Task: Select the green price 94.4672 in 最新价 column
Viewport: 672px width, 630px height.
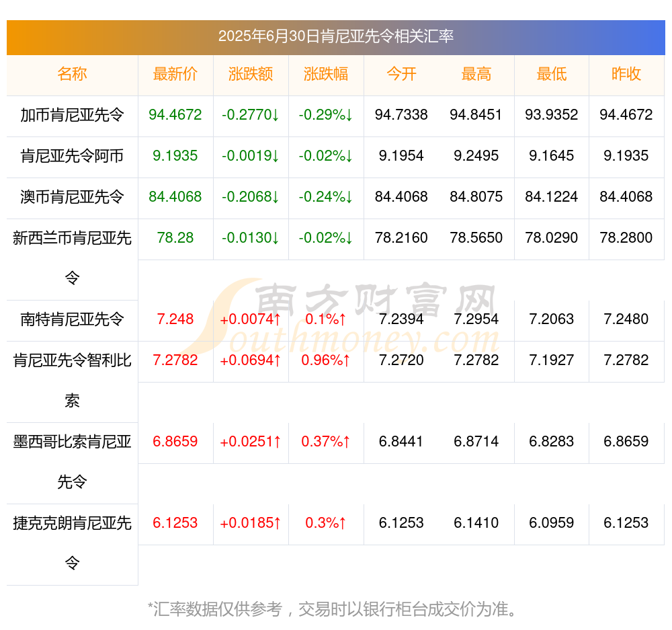Action: pyautogui.click(x=175, y=115)
